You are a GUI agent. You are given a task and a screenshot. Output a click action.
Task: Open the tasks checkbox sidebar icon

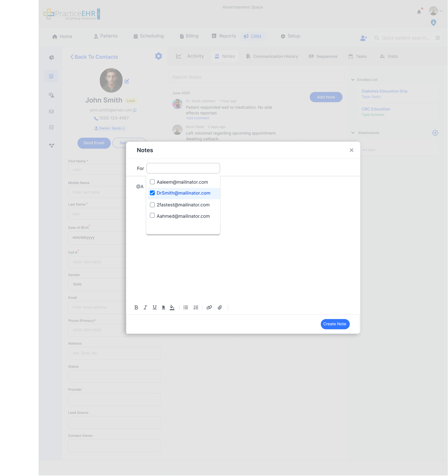[51, 127]
